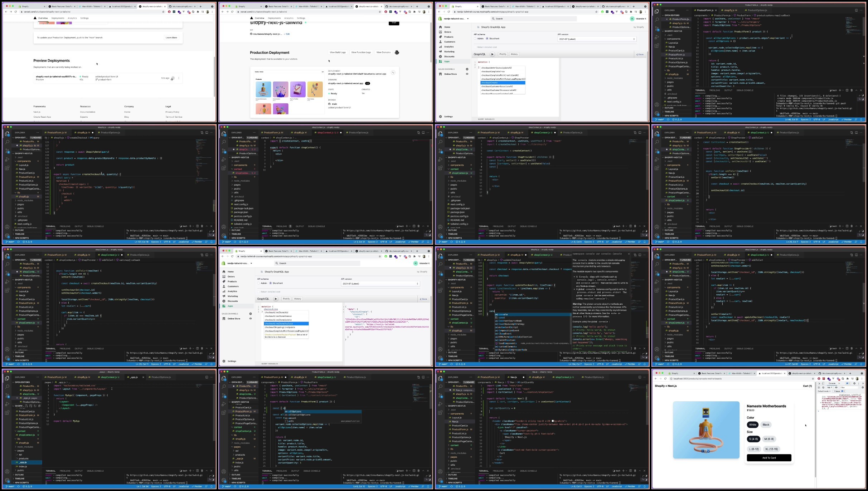Open DevTools settings gear beside issues badge
This screenshot has height=491, width=868.
854,383
